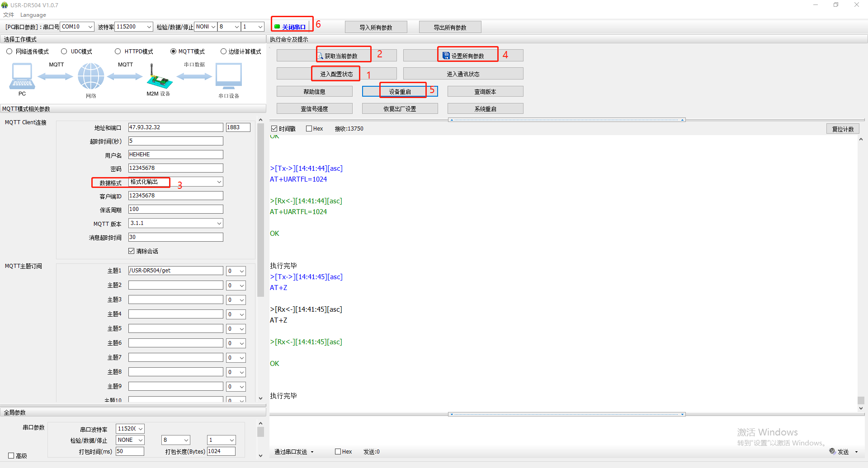Image resolution: width=868 pixels, height=468 pixels.
Task: Expand the MQTT 版本 dropdown
Action: point(219,223)
